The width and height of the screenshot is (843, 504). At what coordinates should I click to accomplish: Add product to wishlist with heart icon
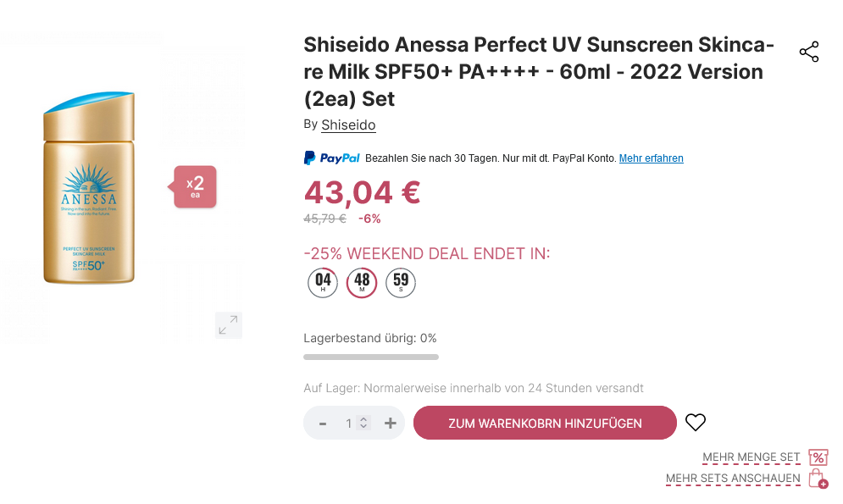(696, 423)
